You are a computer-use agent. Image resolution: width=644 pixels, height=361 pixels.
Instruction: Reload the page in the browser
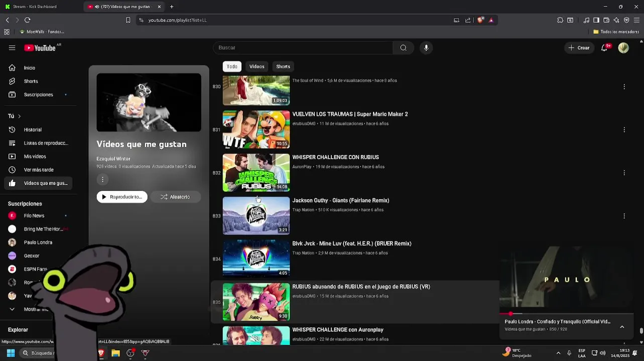[27, 20]
